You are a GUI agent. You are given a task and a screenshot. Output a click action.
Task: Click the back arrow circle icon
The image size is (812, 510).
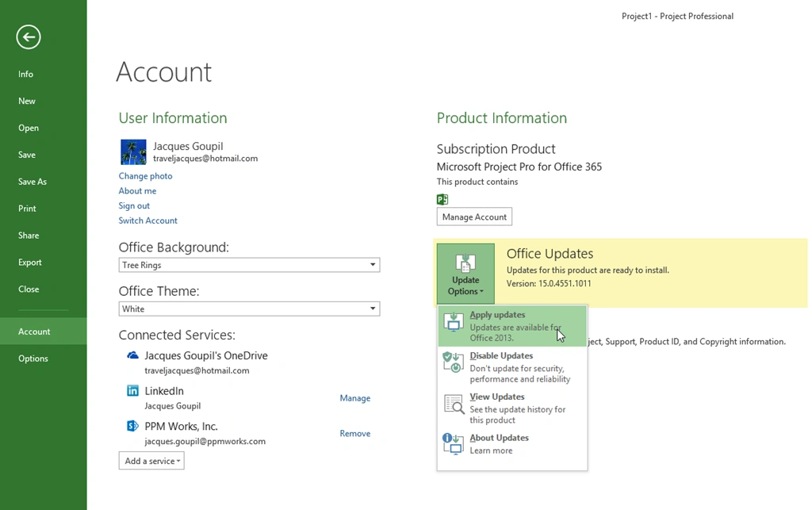coord(29,36)
